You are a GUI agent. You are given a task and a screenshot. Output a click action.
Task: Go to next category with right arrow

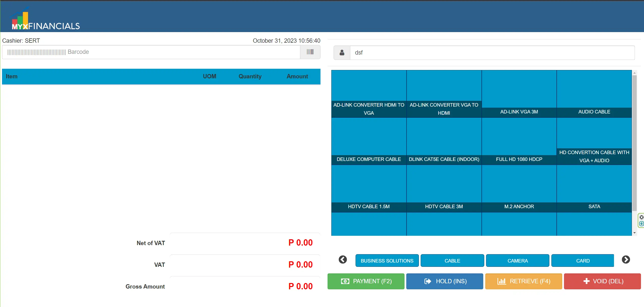[x=626, y=259]
